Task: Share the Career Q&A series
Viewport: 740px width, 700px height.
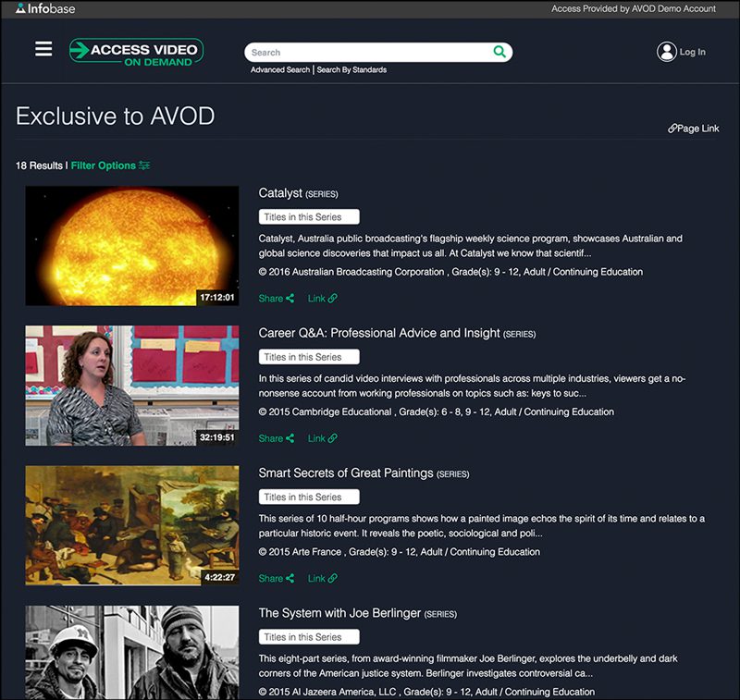Action: pos(276,438)
